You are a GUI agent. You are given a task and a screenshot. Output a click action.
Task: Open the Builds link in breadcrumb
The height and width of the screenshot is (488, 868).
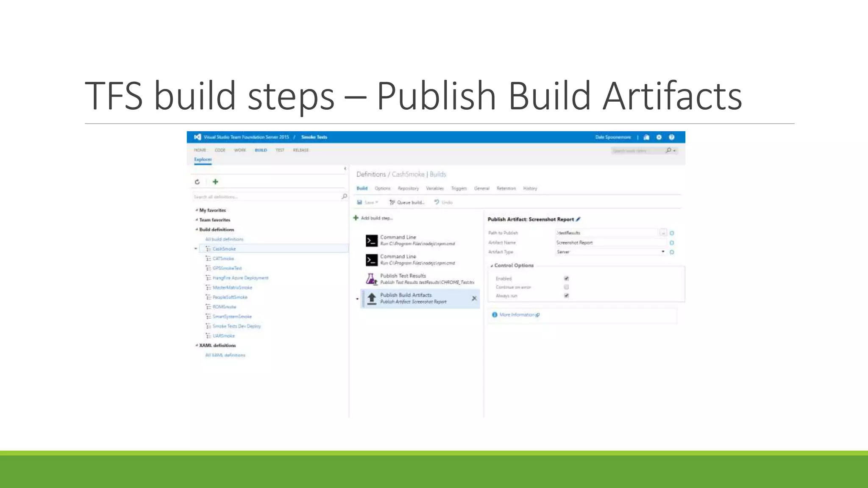pos(438,174)
